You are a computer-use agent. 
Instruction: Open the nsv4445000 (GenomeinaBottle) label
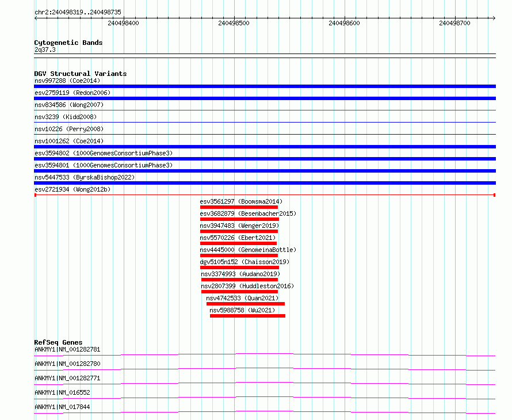248,250
